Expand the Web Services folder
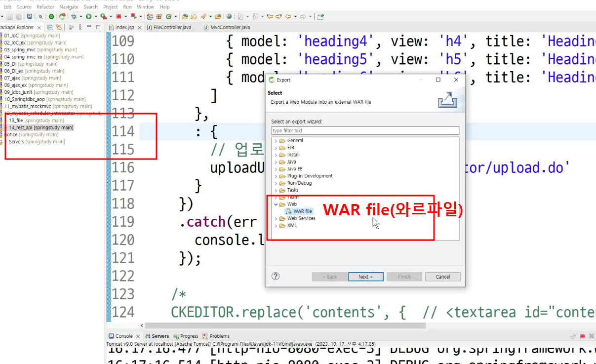 (x=276, y=218)
